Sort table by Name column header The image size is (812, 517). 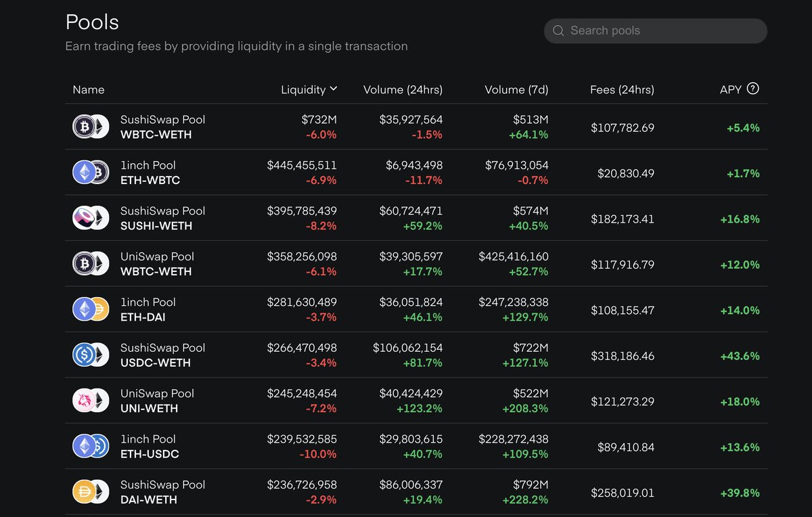(89, 89)
